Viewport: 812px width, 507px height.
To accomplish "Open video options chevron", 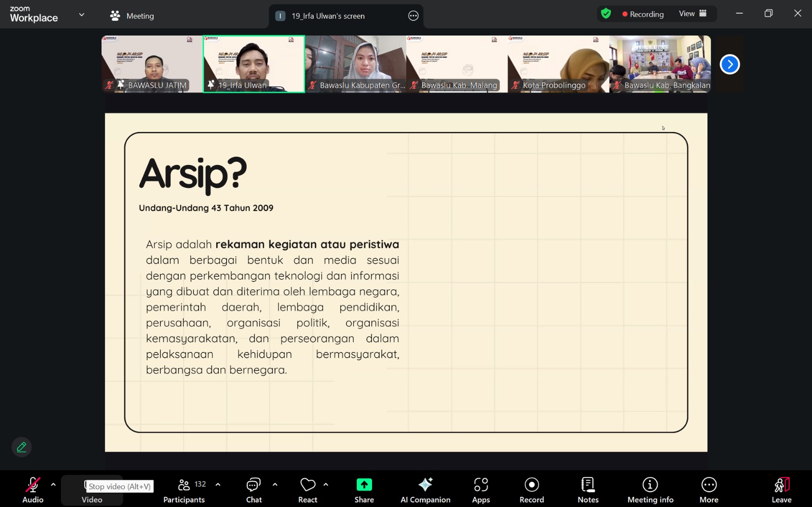I will [x=112, y=485].
